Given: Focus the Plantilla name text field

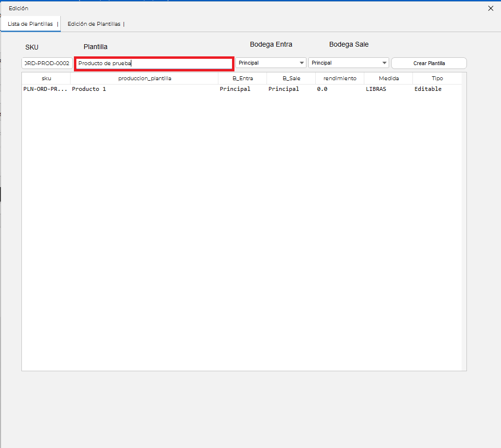Looking at the screenshot, I should (154, 63).
